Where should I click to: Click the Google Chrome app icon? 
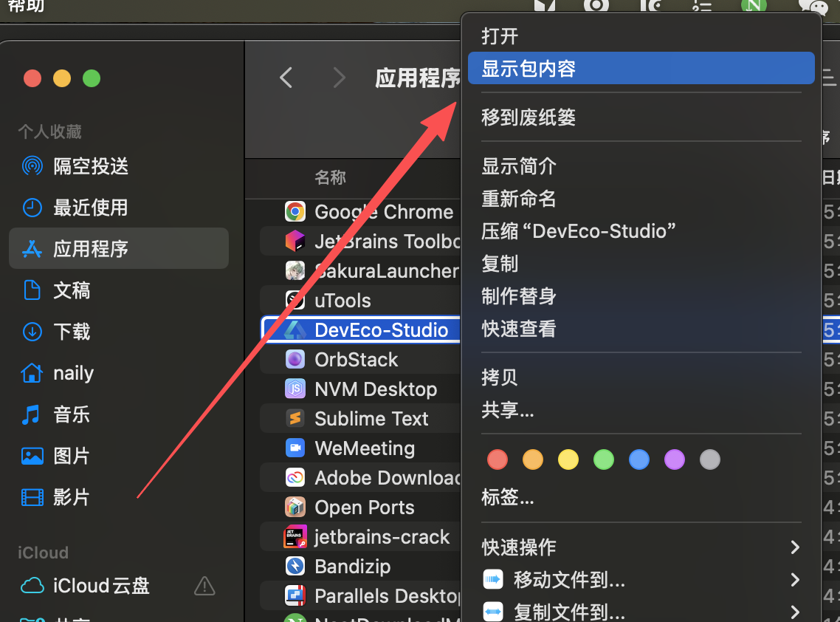[295, 212]
